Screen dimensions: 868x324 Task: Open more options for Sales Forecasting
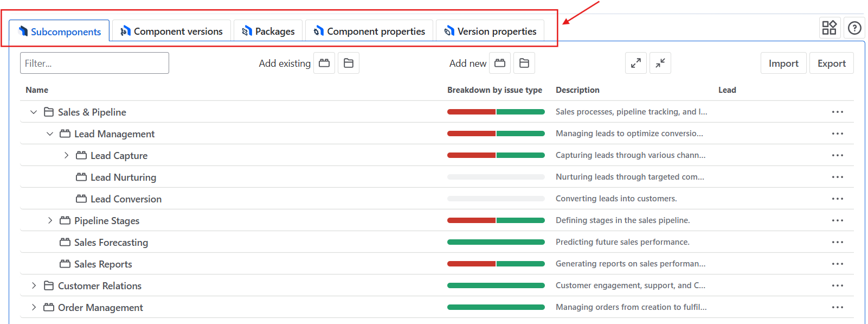coord(838,242)
